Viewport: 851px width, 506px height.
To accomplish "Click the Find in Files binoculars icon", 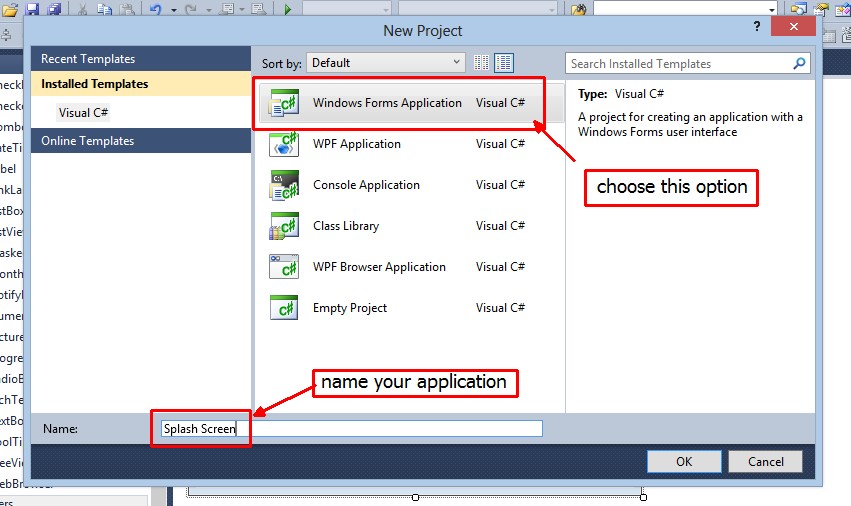I will coord(579,9).
